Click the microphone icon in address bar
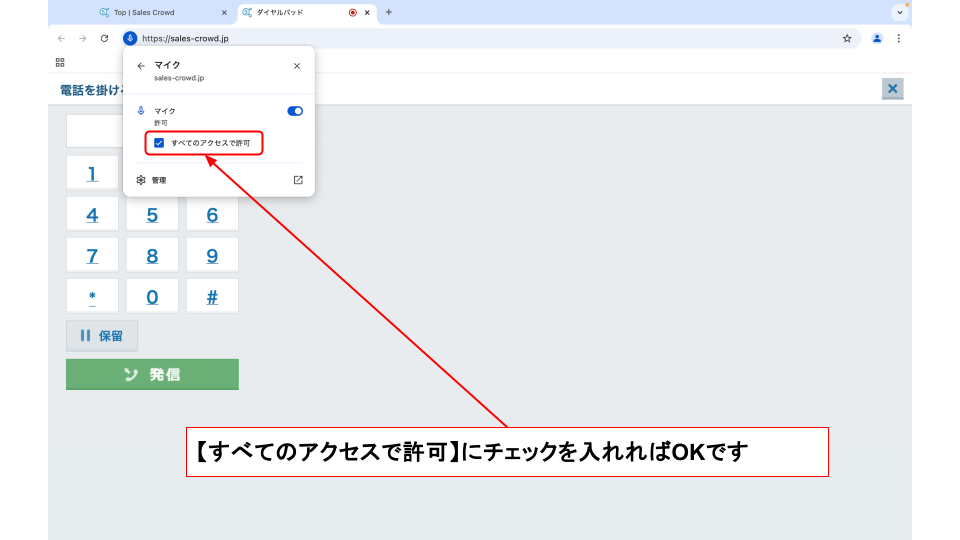This screenshot has height=540, width=960. (130, 38)
